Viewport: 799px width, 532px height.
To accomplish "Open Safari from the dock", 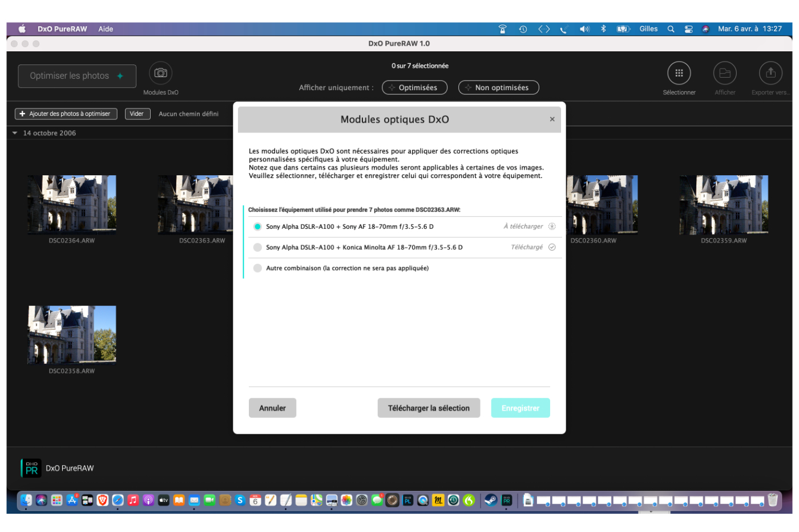I will pyautogui.click(x=118, y=500).
